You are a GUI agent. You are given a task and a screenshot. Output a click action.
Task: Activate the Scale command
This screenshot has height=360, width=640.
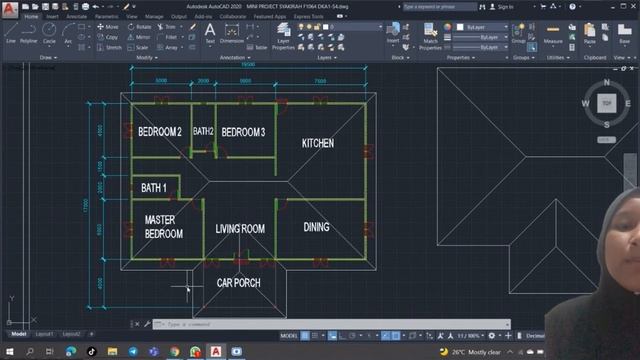tap(138, 47)
